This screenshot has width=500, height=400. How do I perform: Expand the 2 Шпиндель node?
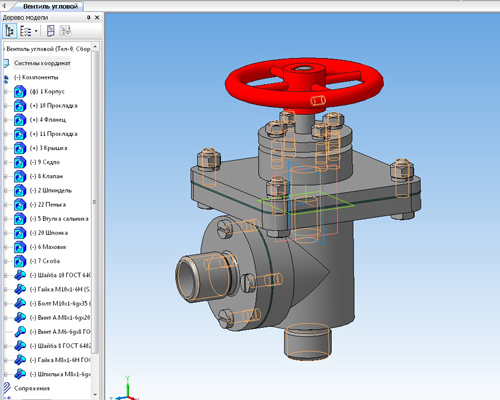5,191
